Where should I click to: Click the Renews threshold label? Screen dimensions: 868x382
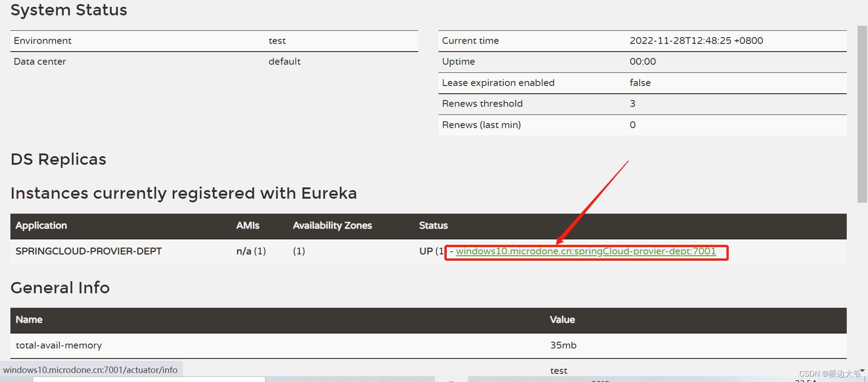(482, 104)
